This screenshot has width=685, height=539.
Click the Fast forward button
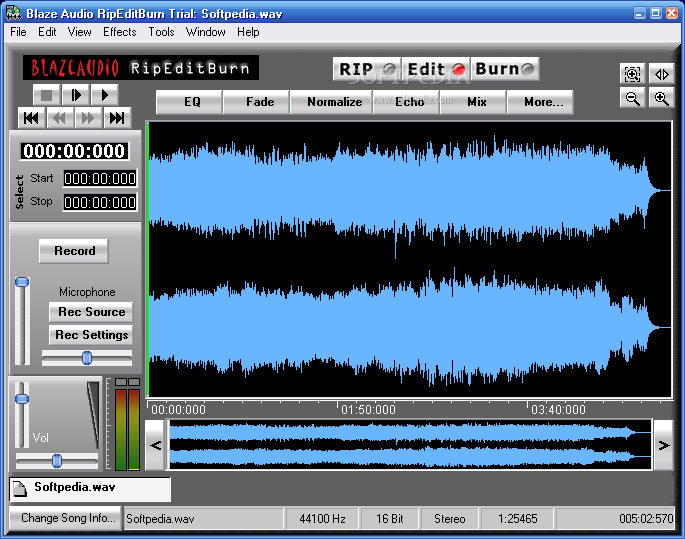click(88, 118)
